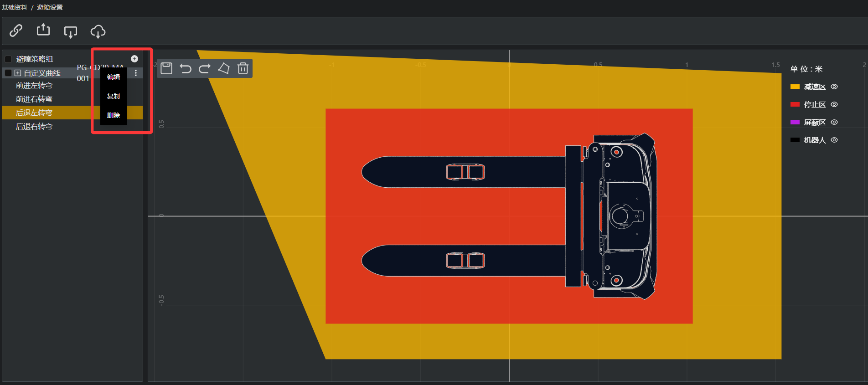The height and width of the screenshot is (385, 868).
Task: Click the black 机器人 color swatch
Action: click(x=795, y=140)
